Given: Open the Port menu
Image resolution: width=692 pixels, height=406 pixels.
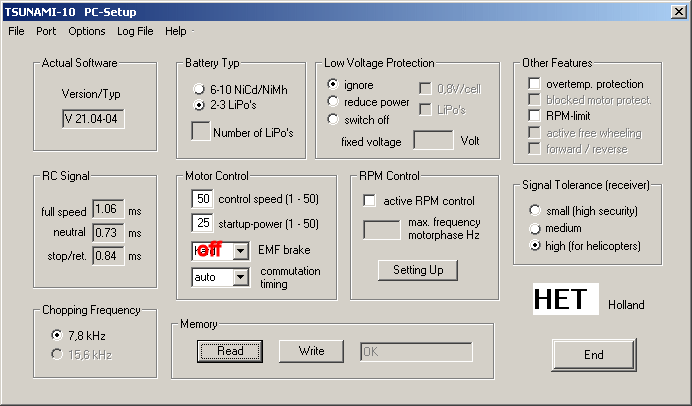Looking at the screenshot, I should click(46, 31).
